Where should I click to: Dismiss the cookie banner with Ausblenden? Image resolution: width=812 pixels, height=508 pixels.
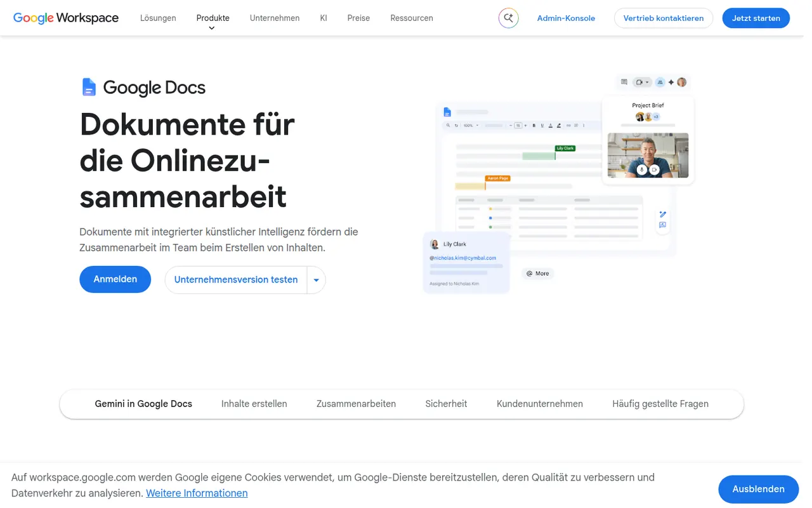(758, 489)
